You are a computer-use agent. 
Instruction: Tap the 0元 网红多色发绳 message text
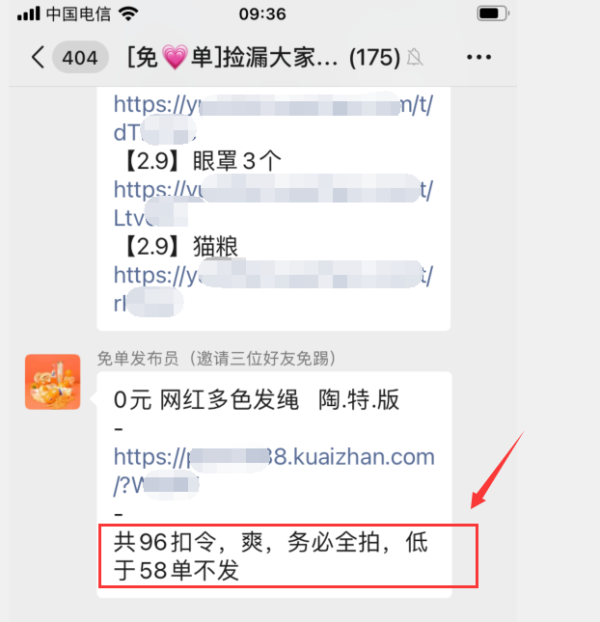[x=256, y=400]
